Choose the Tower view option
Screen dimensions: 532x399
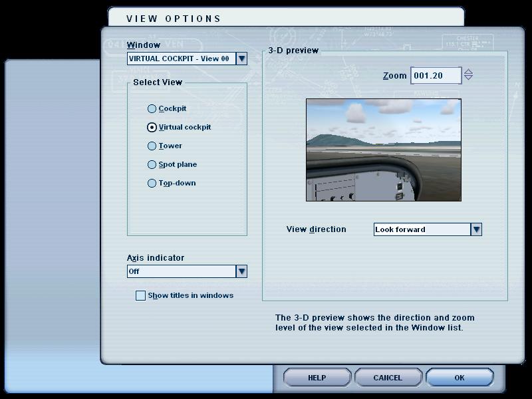tap(152, 146)
